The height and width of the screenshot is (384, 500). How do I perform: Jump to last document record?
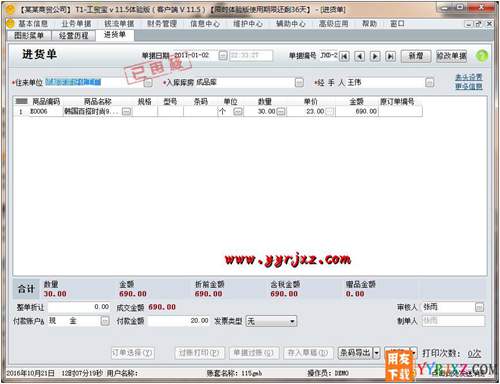(x=390, y=56)
